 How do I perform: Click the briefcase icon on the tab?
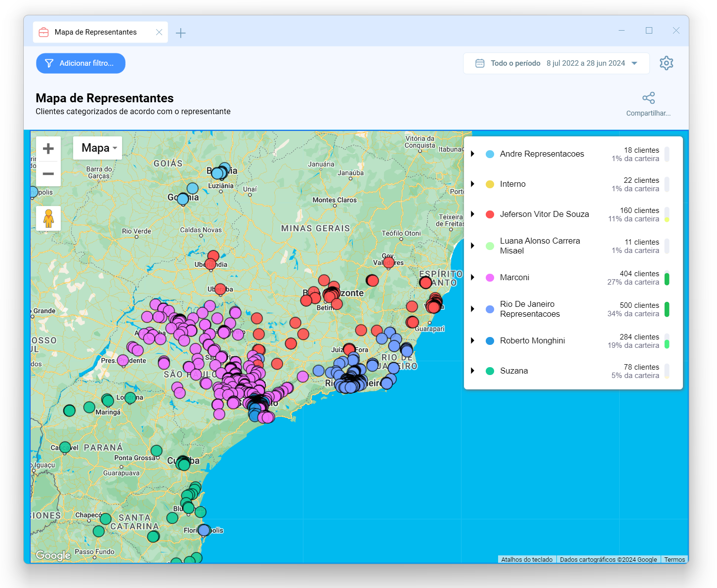point(43,32)
